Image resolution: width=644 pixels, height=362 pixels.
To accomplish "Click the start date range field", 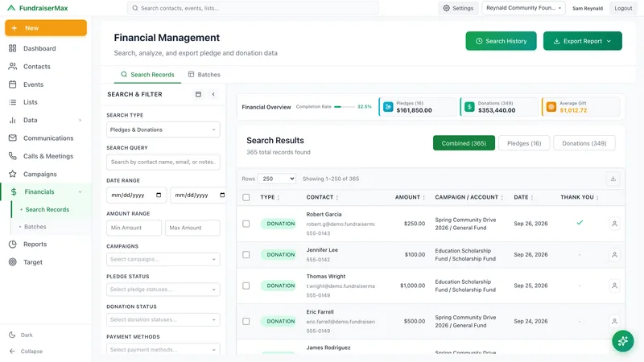I will tap(136, 195).
